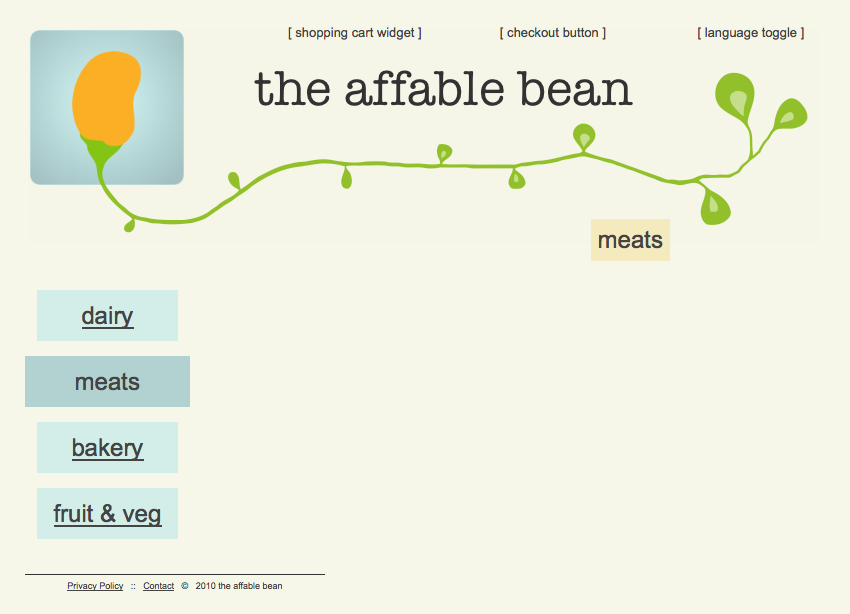Browse the fruit & veg category
This screenshot has height=614, width=850.
(107, 514)
